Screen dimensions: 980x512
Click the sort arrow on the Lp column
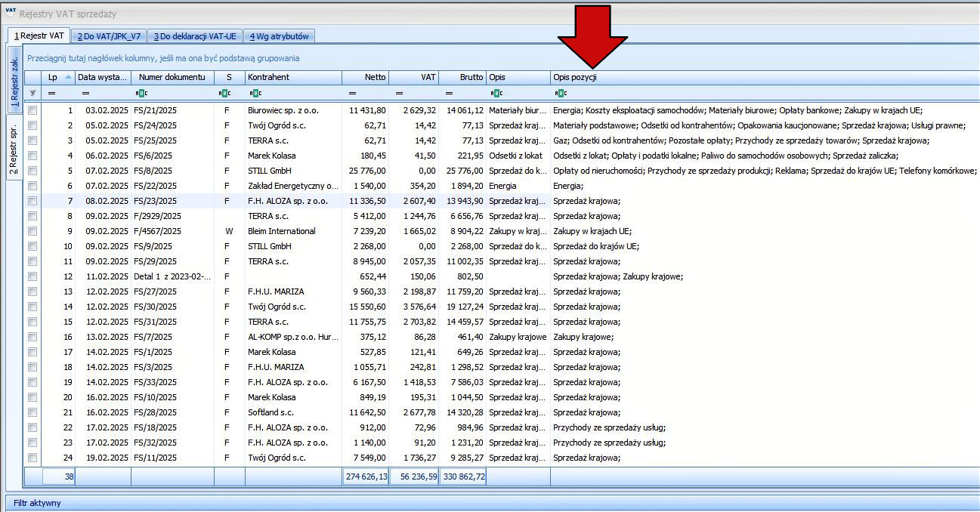[69, 77]
